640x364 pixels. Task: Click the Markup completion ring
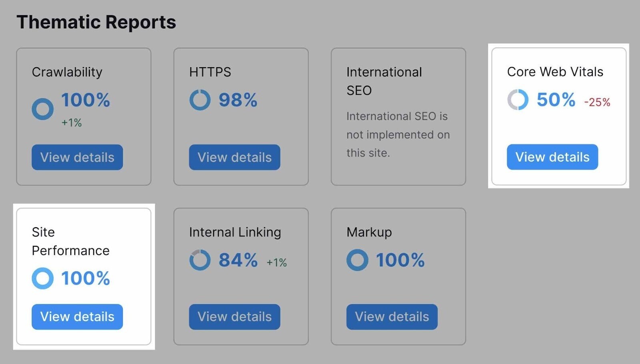point(358,260)
